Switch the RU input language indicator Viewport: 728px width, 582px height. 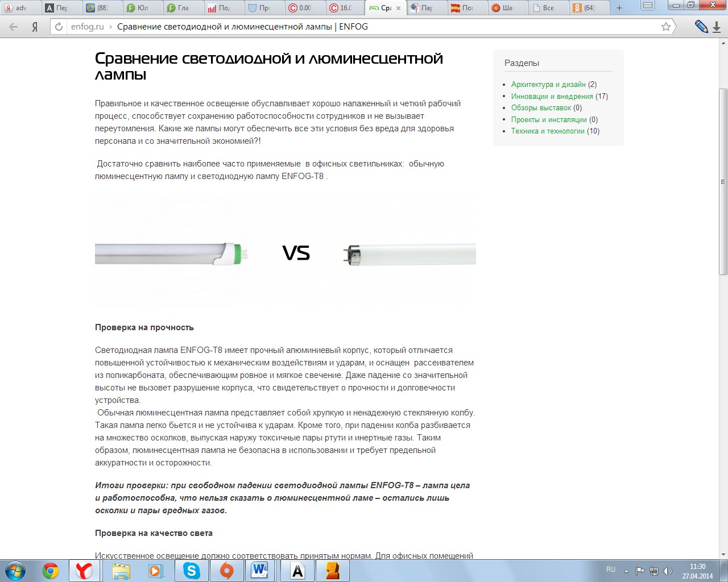[x=611, y=569]
